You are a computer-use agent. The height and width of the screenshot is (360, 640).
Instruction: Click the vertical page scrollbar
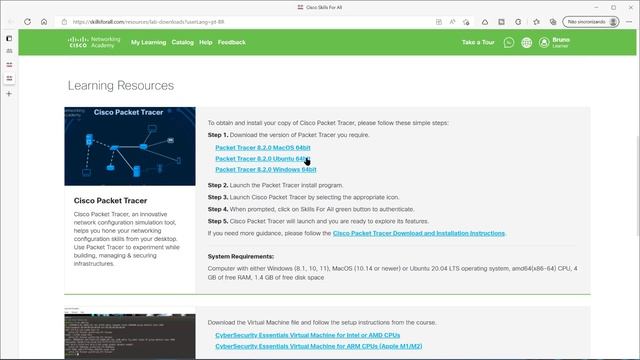(637, 186)
